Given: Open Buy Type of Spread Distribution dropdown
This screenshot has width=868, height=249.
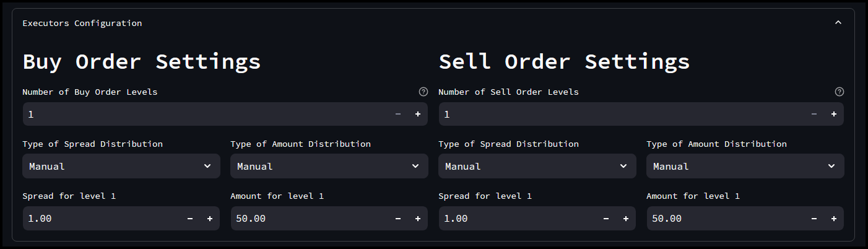Looking at the screenshot, I should [x=121, y=166].
